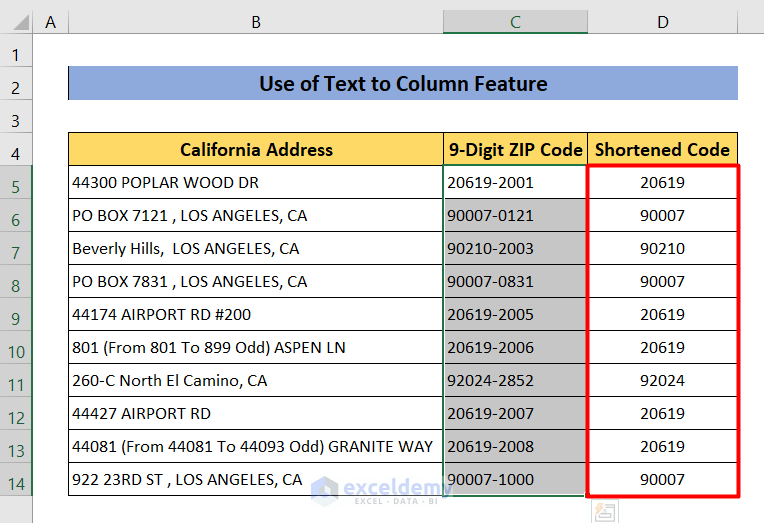Select the ZIP code cell 90210-2003

tap(515, 249)
